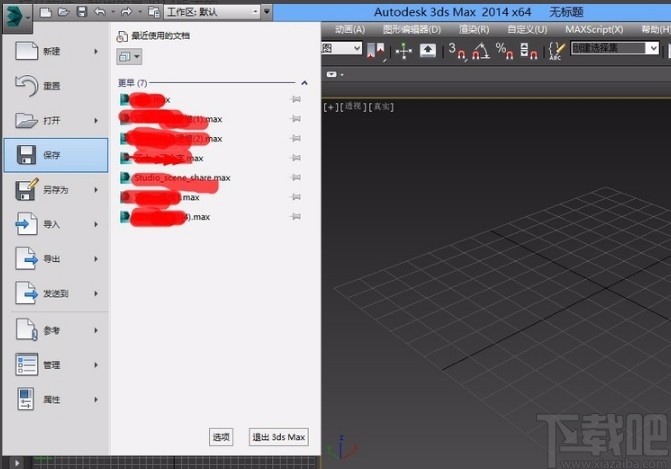Open the 帮助(H) menu
This screenshot has width=671, height=469.
(x=656, y=30)
